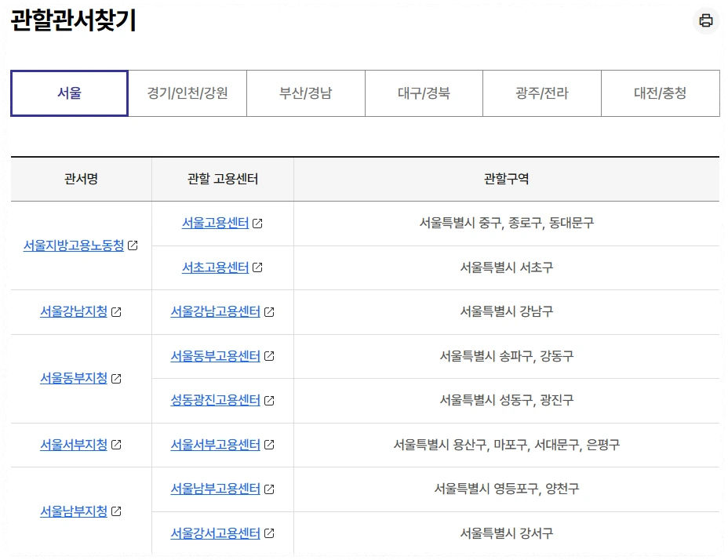Switch to the 경기/인천/강원 tab
728x560 pixels.
tap(187, 93)
